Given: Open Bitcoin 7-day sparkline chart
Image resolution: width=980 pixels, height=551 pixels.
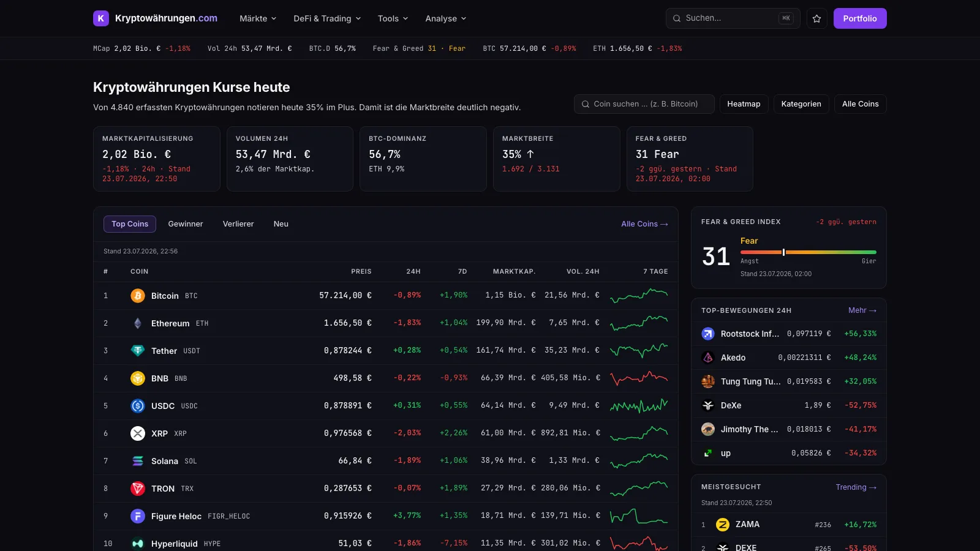Looking at the screenshot, I should pyautogui.click(x=639, y=296).
